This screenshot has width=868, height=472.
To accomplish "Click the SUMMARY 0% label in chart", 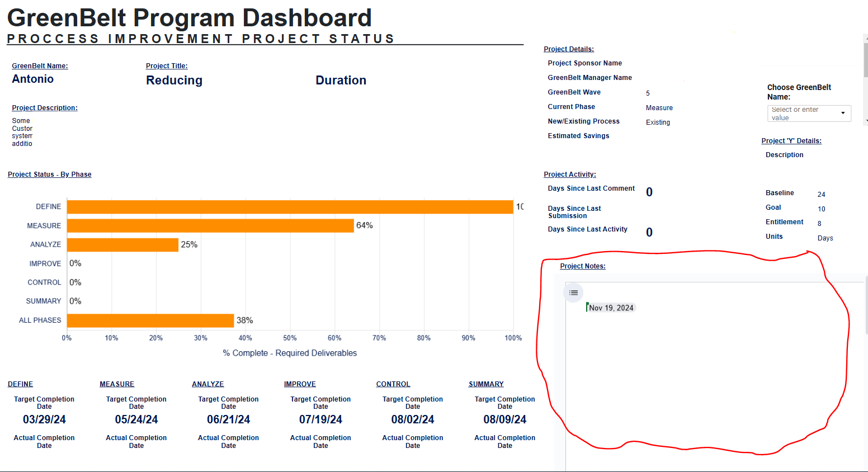I will (75, 301).
